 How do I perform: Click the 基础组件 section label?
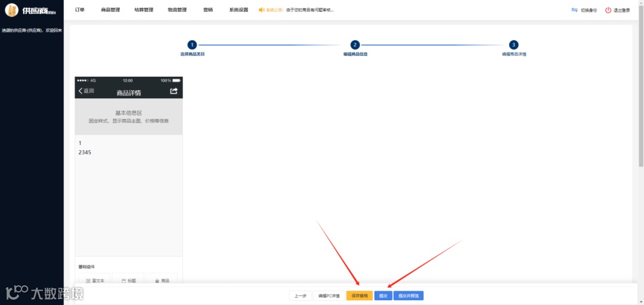pos(86,266)
